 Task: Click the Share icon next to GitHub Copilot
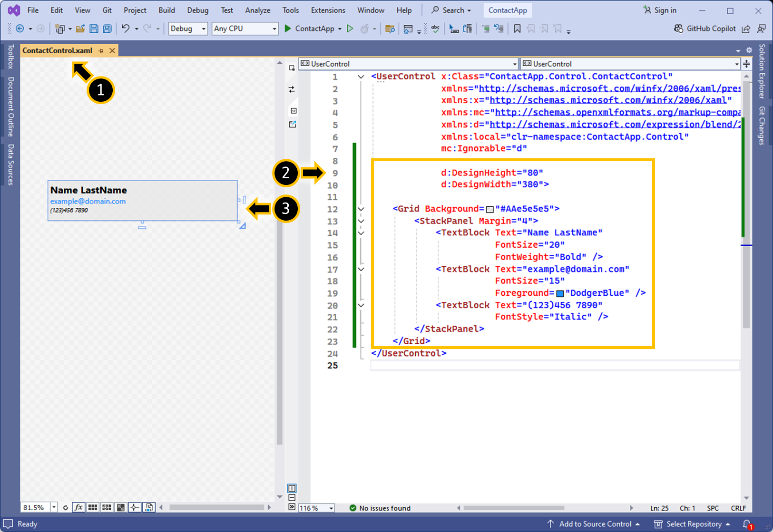[x=746, y=29]
